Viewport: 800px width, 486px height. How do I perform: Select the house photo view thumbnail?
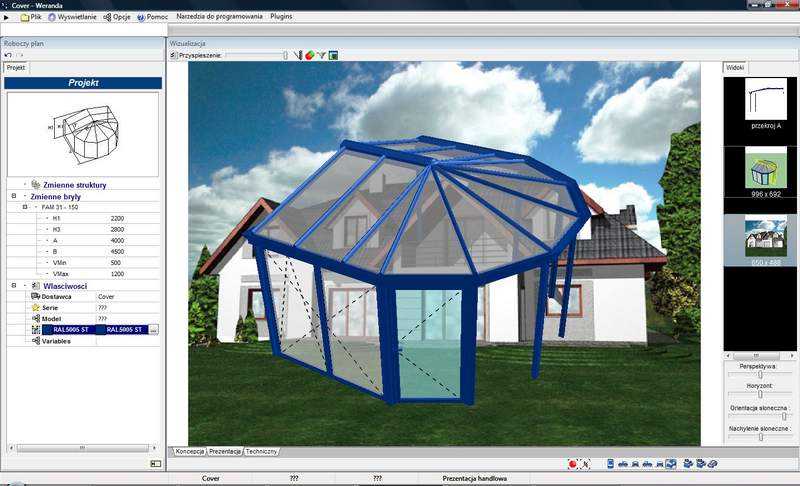click(765, 236)
